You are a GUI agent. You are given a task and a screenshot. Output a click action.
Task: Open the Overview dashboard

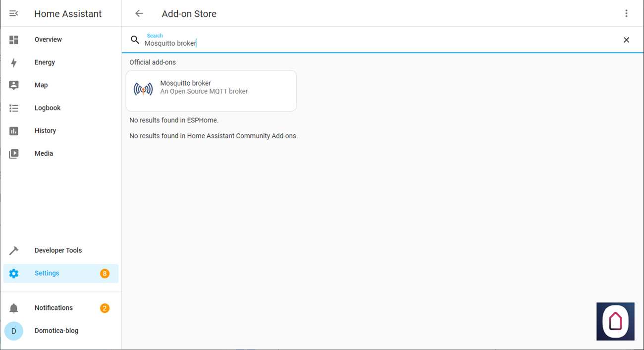pyautogui.click(x=48, y=40)
